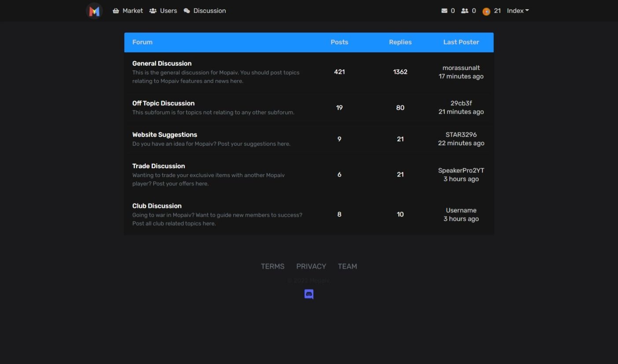Open the Trade Discussion forum
Screen dimensions: 618x364
pyautogui.click(x=158, y=166)
